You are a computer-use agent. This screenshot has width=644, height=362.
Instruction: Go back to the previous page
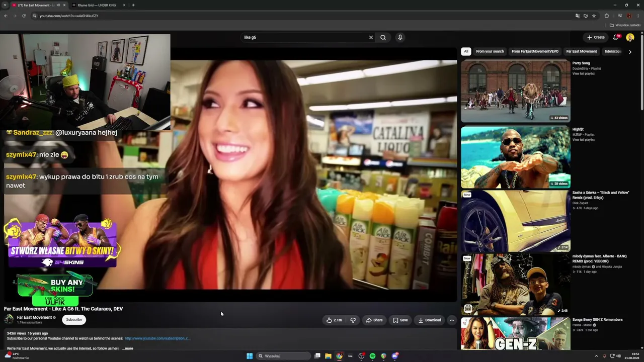[6, 16]
